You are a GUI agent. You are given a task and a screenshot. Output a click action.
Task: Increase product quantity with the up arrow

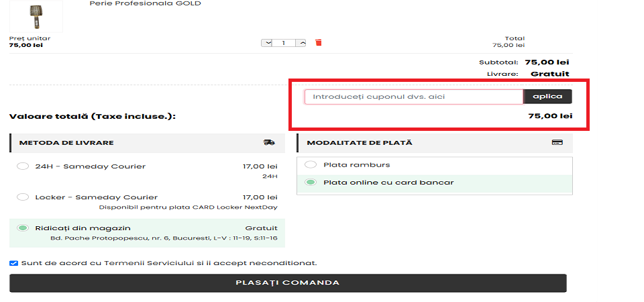click(x=301, y=43)
